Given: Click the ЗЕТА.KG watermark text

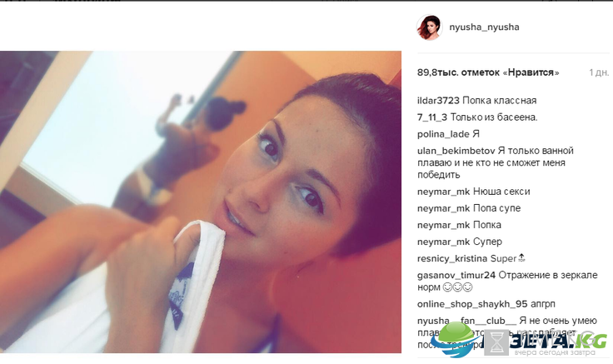Looking at the screenshot, I should [x=558, y=341].
